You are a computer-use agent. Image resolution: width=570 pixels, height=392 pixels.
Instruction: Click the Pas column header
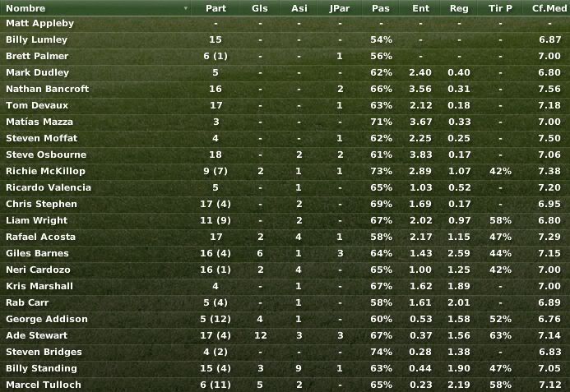[x=381, y=8]
